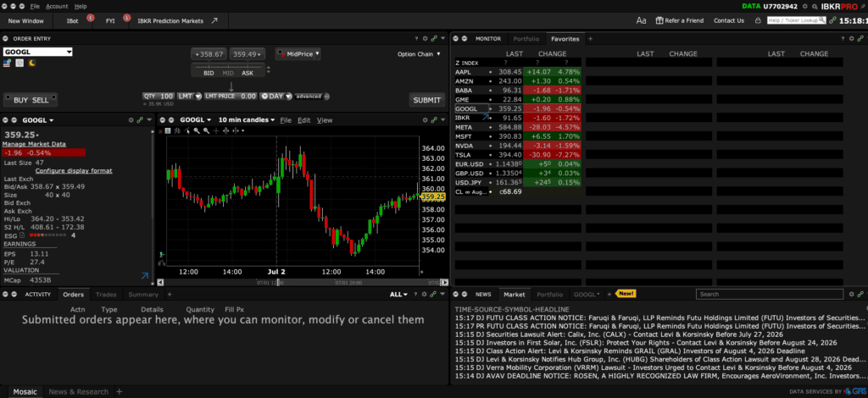Click the Refer a Friend button
Viewport: 868px width, 398px height.
tap(680, 20)
